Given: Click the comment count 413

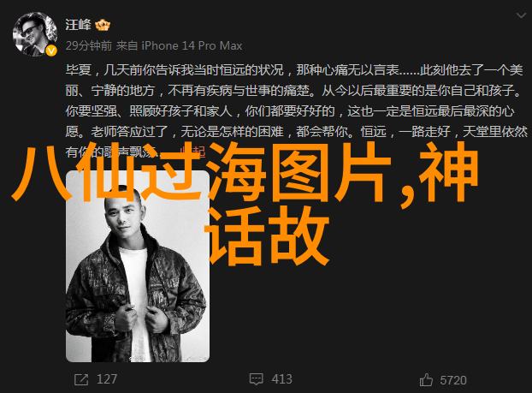Looking at the screenshot, I should (281, 379).
